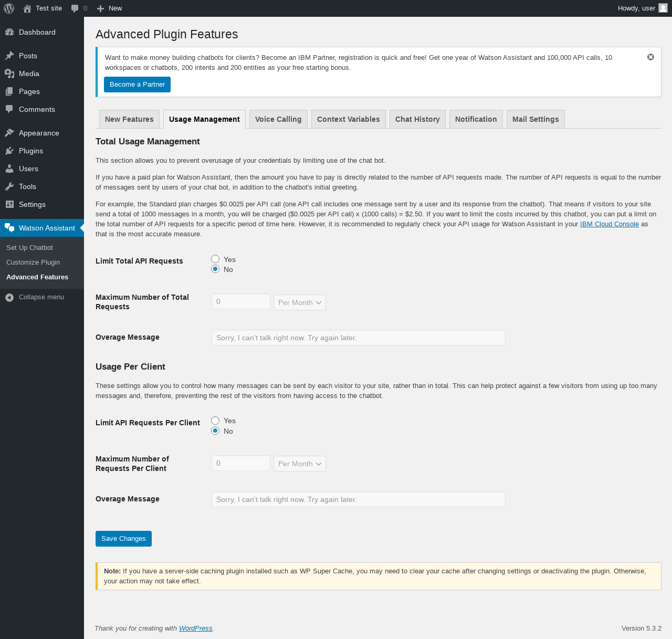
Task: Open Per Month dropdown for per-client requests
Action: (x=300, y=464)
